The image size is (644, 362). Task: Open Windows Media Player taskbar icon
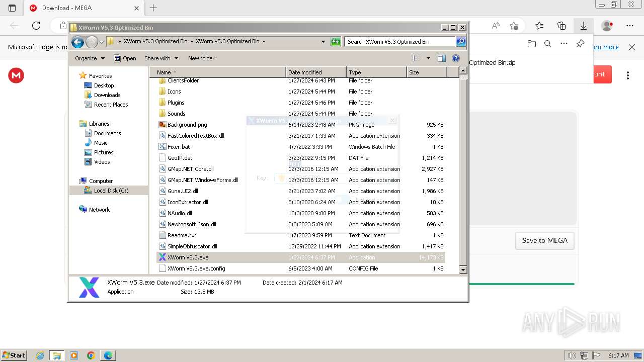tap(74, 355)
